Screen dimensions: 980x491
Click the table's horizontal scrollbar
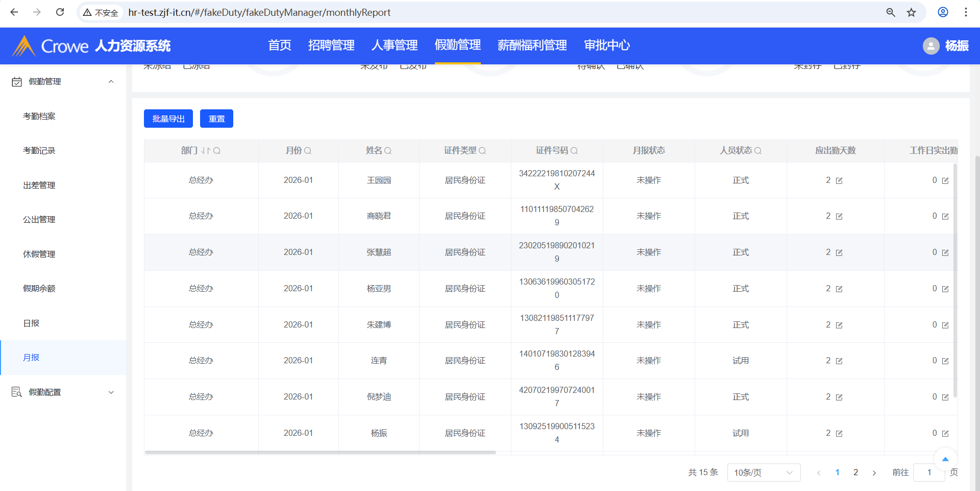pos(320,452)
